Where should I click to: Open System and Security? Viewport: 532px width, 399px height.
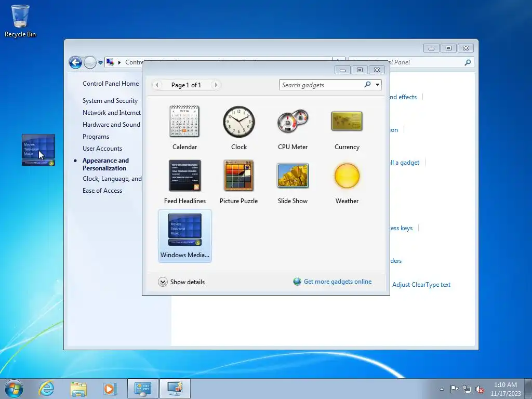110,101
